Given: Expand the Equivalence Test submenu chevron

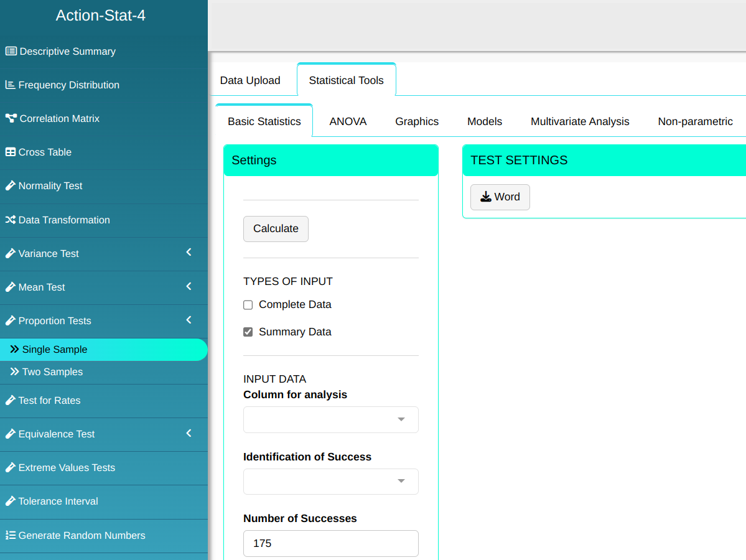Looking at the screenshot, I should click(189, 433).
